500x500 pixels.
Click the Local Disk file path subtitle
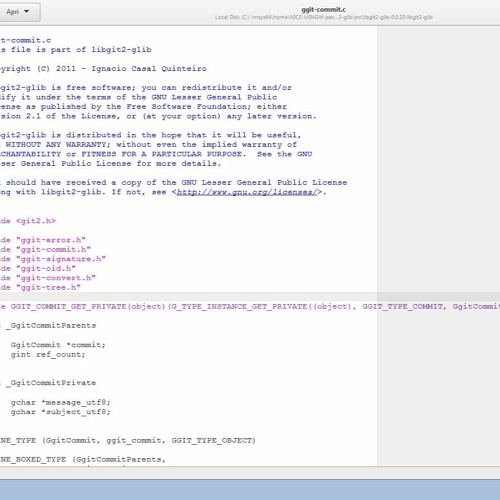(324, 17)
